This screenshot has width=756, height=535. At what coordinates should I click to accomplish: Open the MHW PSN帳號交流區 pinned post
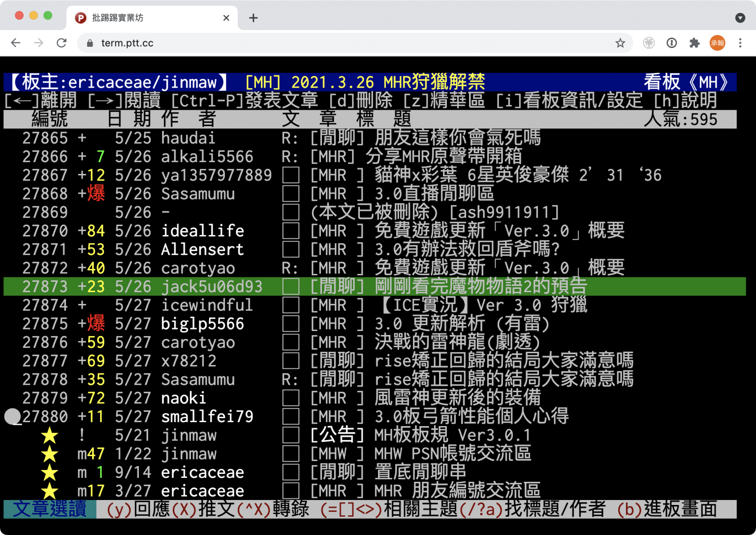pyautogui.click(x=421, y=454)
